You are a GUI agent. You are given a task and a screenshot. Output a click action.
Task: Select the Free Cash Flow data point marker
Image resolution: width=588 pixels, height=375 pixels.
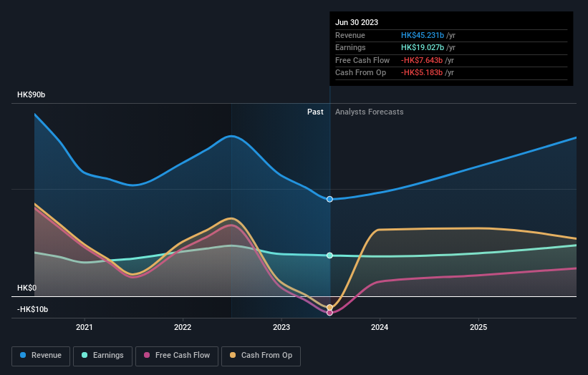[x=329, y=313]
